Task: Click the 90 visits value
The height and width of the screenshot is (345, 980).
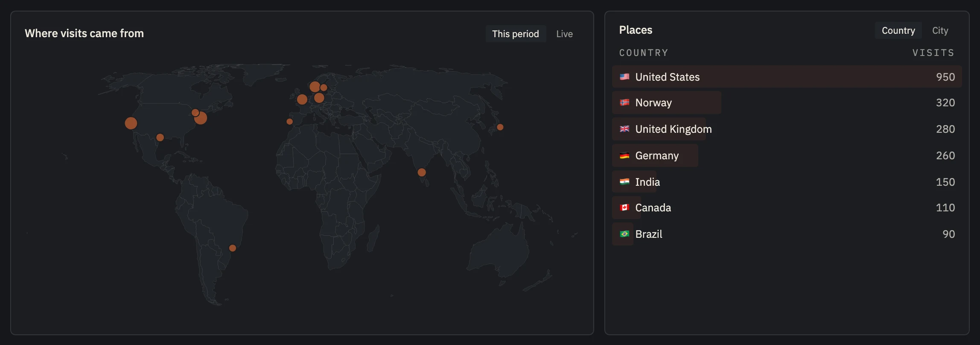Action: (949, 234)
